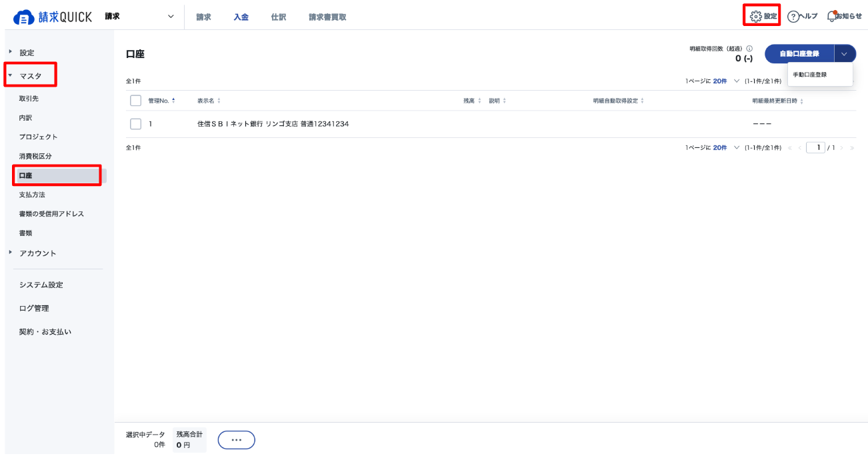868x462 pixels.
Task: Click the page number input field
Action: point(815,148)
